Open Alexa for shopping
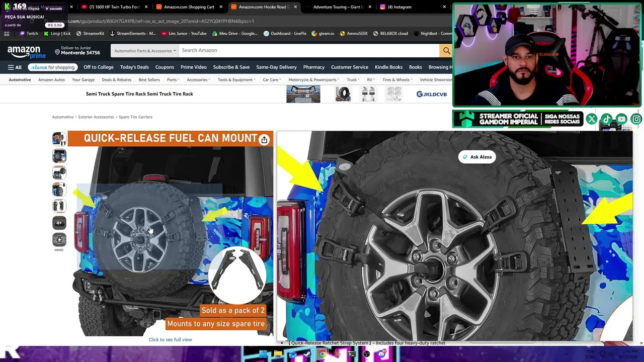The width and height of the screenshot is (644, 362). pyautogui.click(x=53, y=67)
